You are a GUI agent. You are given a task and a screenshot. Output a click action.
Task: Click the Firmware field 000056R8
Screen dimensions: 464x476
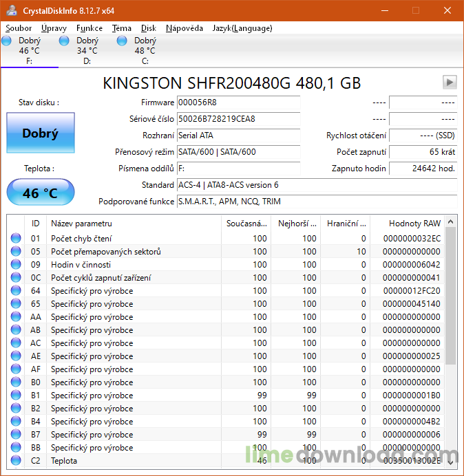pos(238,102)
